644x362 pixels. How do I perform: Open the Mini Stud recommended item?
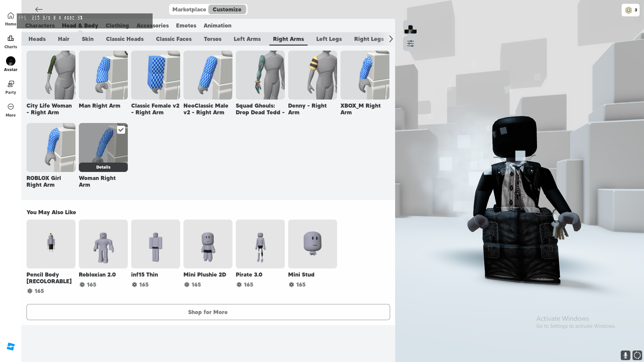(312, 244)
